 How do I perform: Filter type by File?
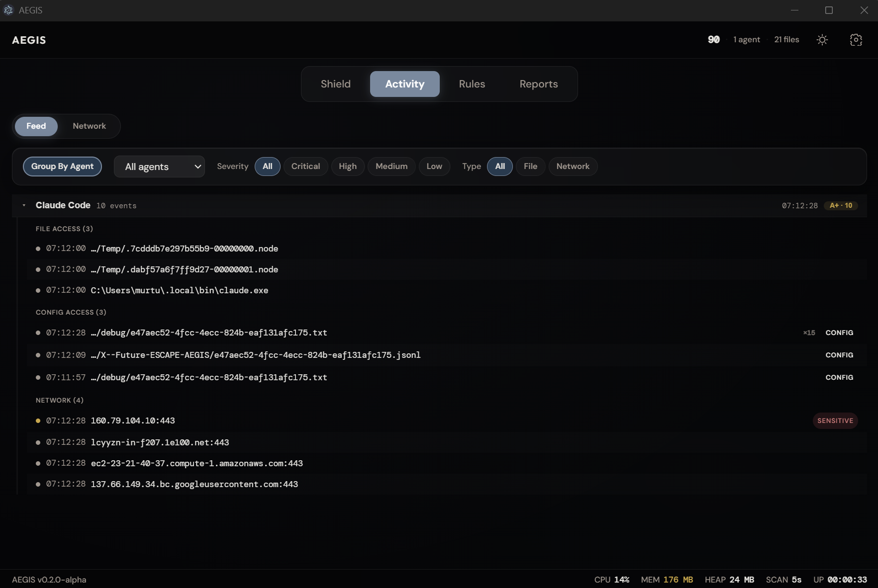[x=530, y=167]
